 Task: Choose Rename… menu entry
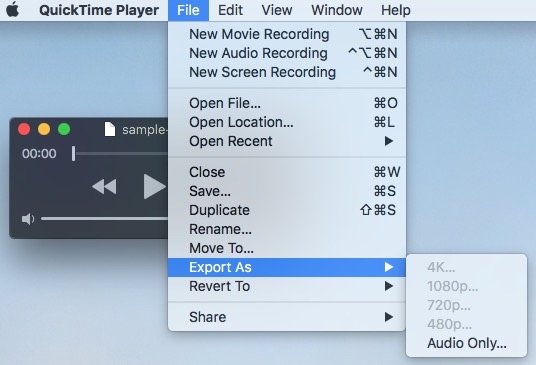[287, 229]
